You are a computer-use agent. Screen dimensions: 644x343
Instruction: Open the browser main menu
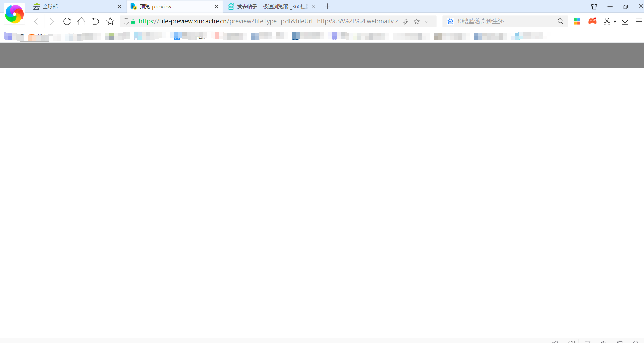(x=639, y=21)
